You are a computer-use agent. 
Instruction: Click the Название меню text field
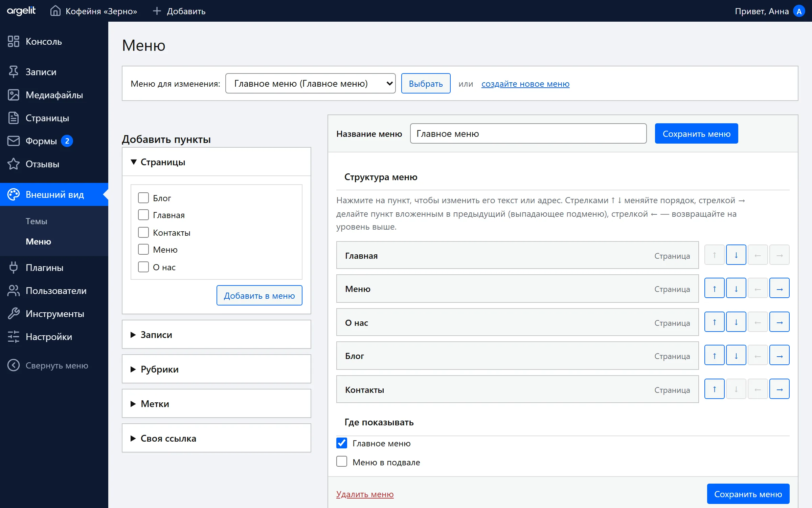[x=528, y=133]
